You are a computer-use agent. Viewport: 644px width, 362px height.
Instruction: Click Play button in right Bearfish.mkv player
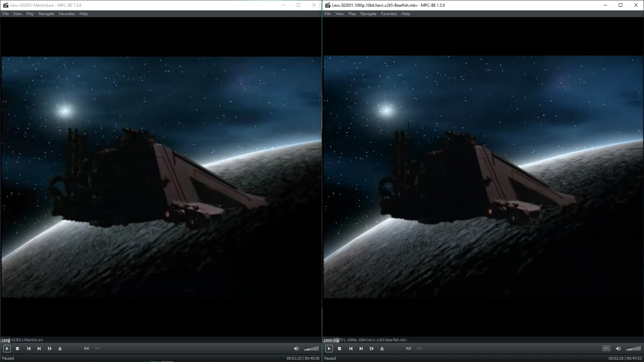click(329, 349)
